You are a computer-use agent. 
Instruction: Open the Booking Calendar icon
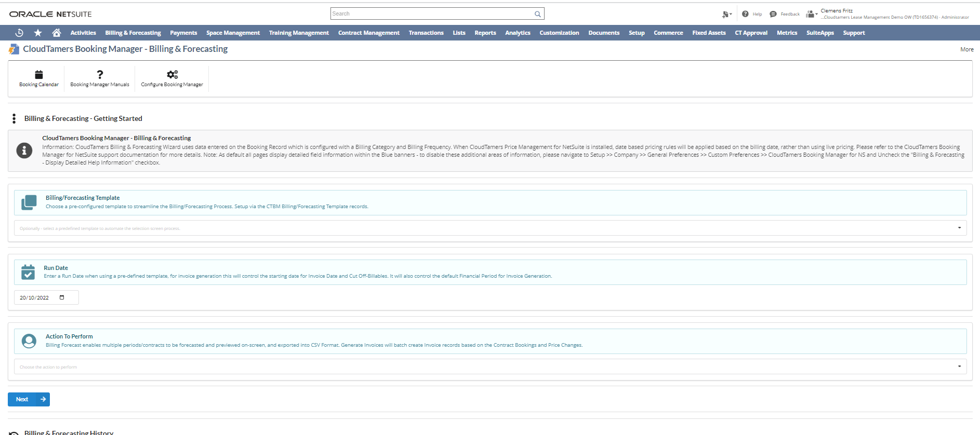[x=39, y=75]
